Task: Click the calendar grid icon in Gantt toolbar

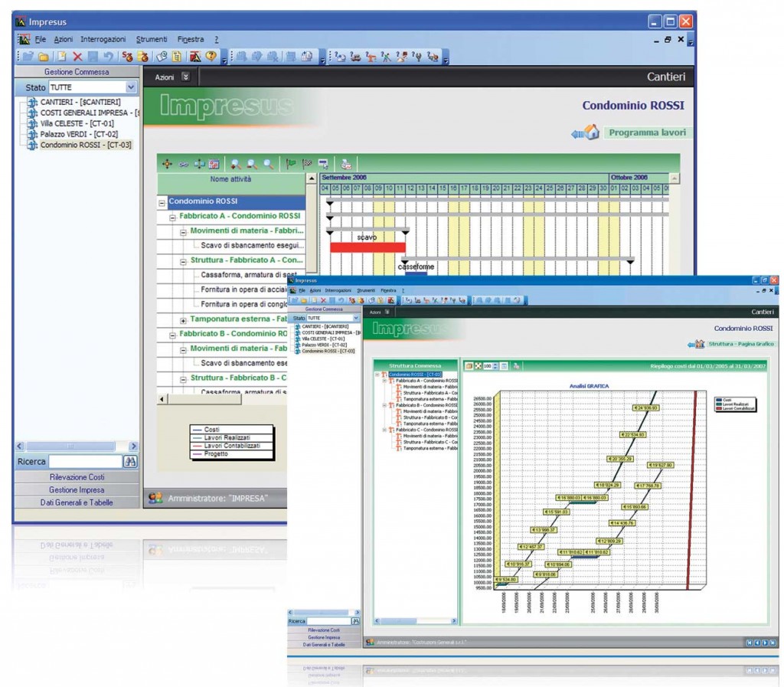Action: 214,164
